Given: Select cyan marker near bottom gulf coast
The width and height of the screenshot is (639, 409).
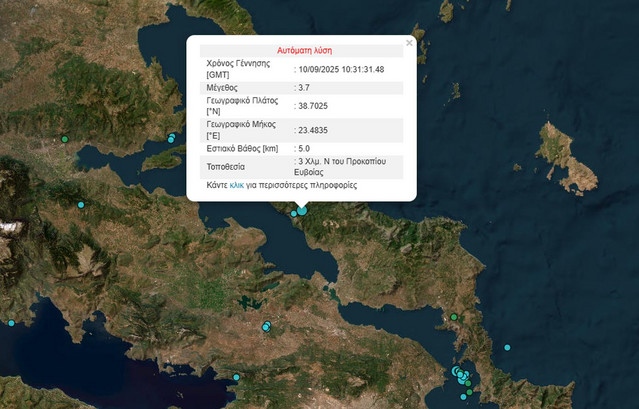Looking at the screenshot, I should 236,377.
